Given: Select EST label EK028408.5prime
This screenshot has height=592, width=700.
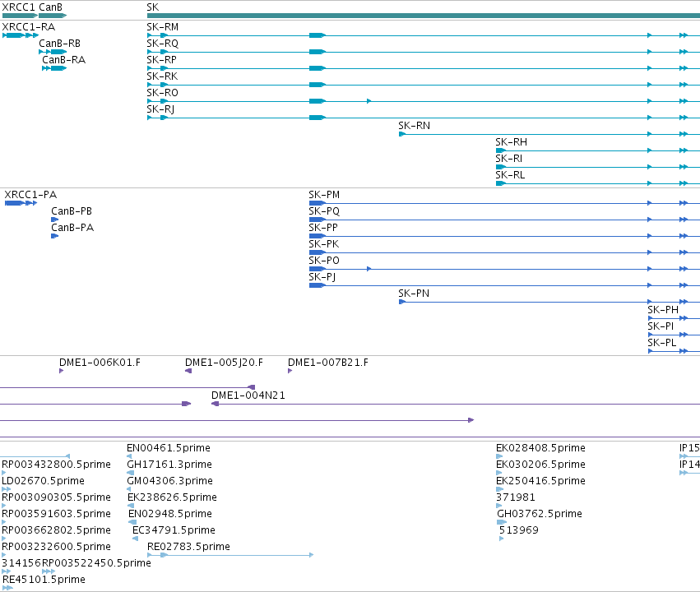Looking at the screenshot, I should click(540, 448).
